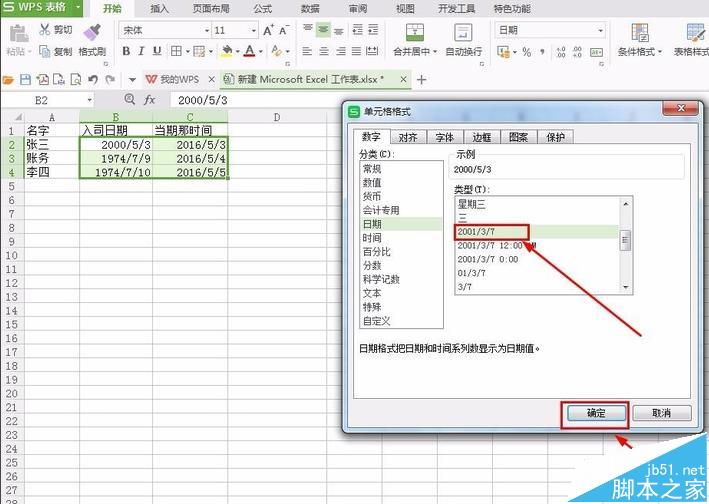Align text right in cell
Viewport: 709px width, 504px height.
tap(340, 51)
